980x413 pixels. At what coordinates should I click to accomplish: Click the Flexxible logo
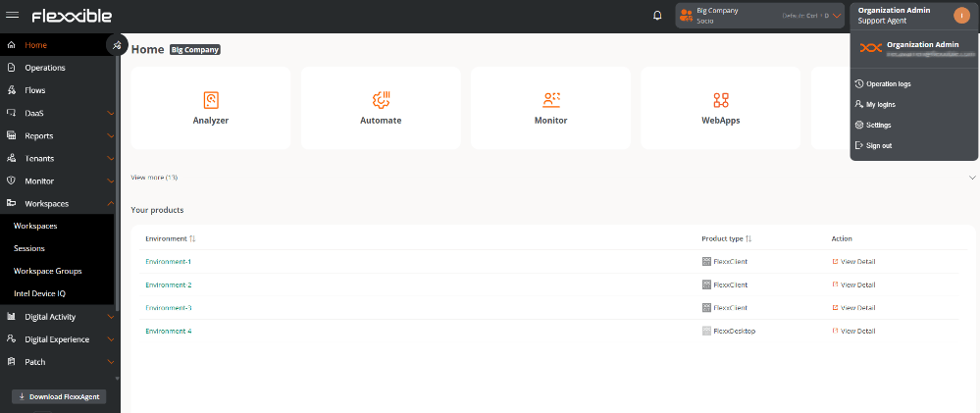[x=72, y=16]
